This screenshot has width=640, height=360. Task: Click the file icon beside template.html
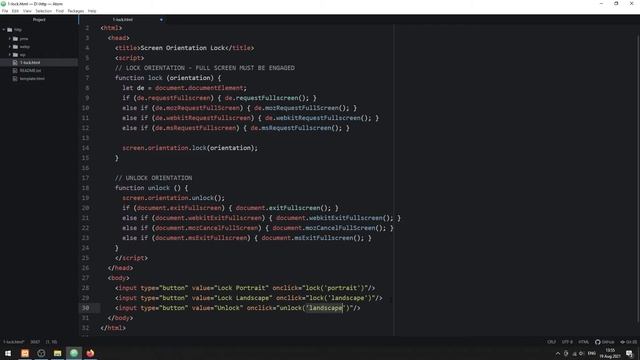coord(15,78)
